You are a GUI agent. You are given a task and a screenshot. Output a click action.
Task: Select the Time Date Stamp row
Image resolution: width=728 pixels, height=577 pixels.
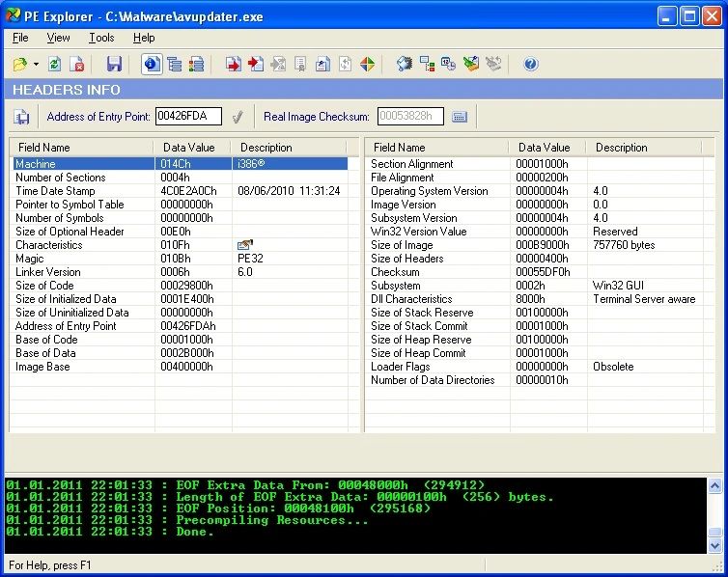(x=181, y=191)
